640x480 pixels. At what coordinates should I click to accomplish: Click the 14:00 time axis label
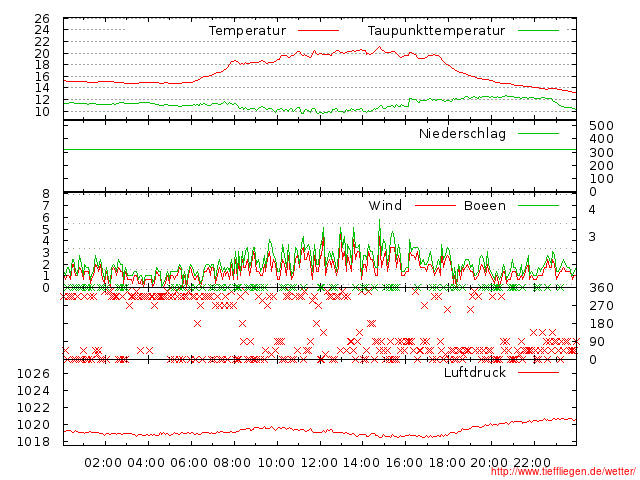(361, 463)
